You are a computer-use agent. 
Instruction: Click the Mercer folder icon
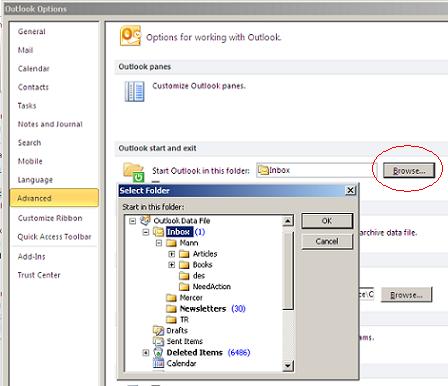tap(171, 298)
